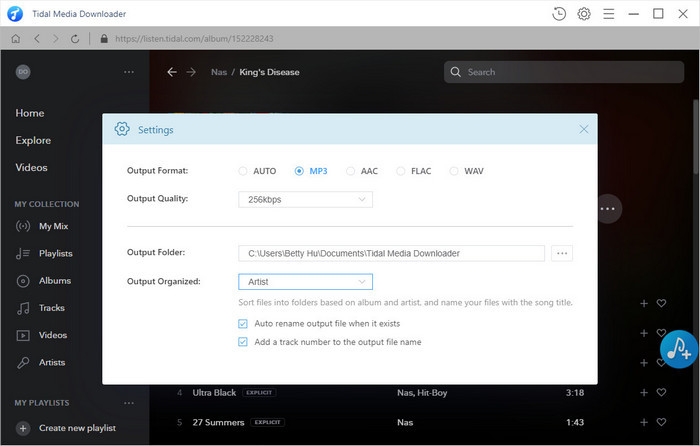Click the browser reload icon
The height and width of the screenshot is (446, 700).
[75, 39]
